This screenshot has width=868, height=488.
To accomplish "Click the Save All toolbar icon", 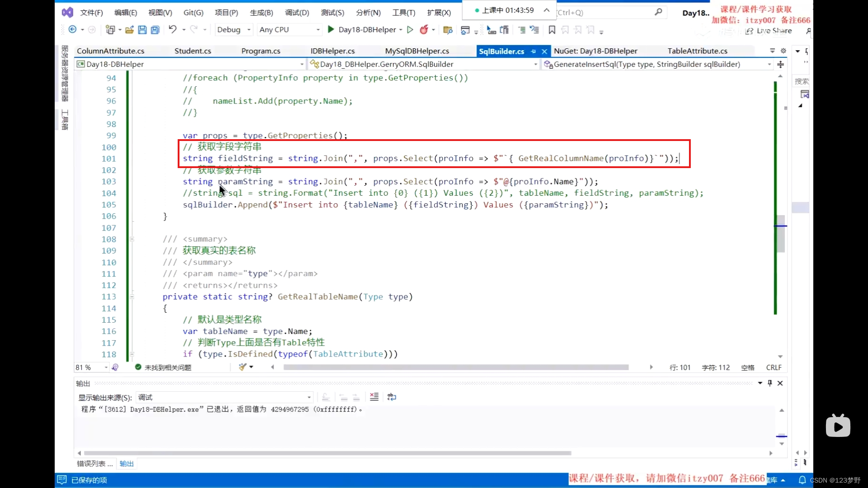I will click(155, 30).
